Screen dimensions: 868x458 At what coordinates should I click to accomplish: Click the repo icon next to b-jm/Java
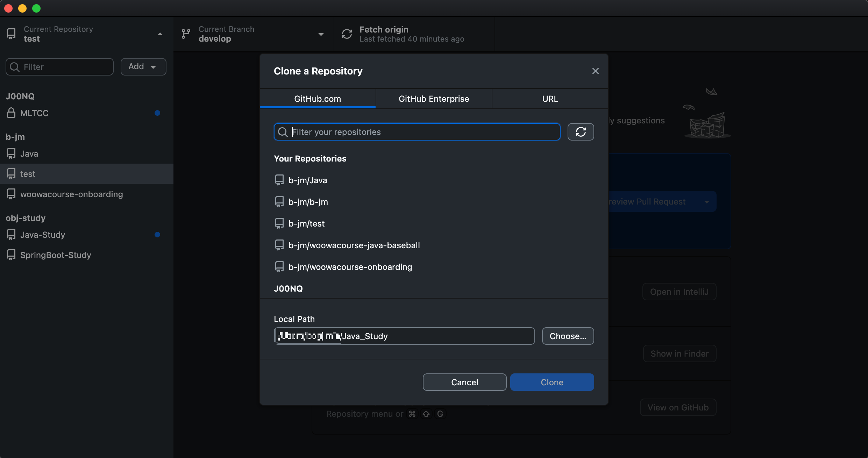click(x=279, y=180)
